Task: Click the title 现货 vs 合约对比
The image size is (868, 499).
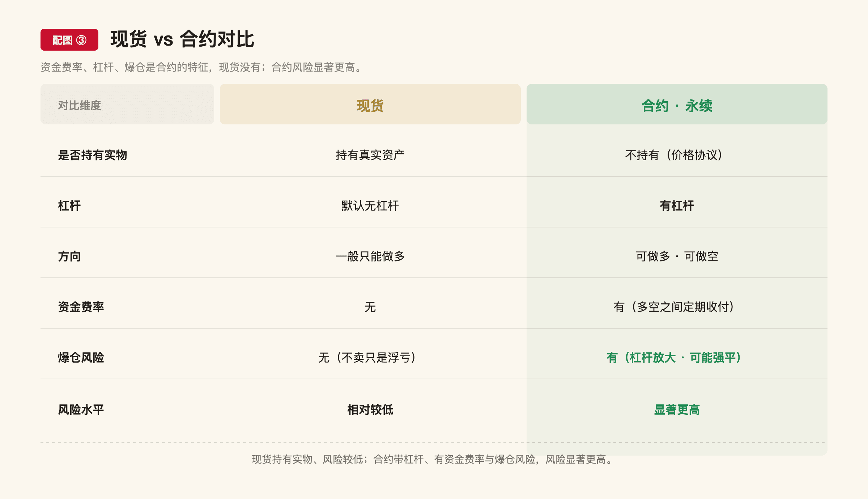Action: pyautogui.click(x=182, y=39)
